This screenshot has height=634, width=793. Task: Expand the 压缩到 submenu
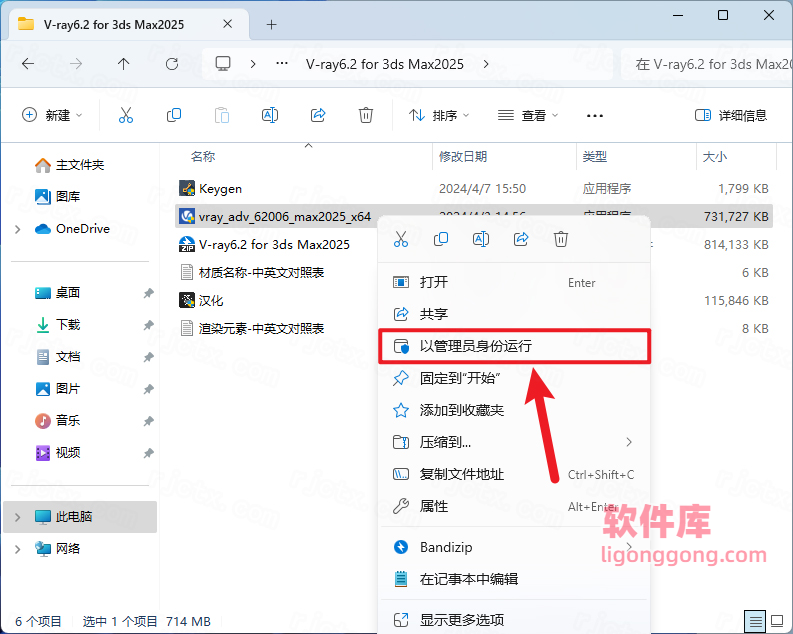(629, 442)
